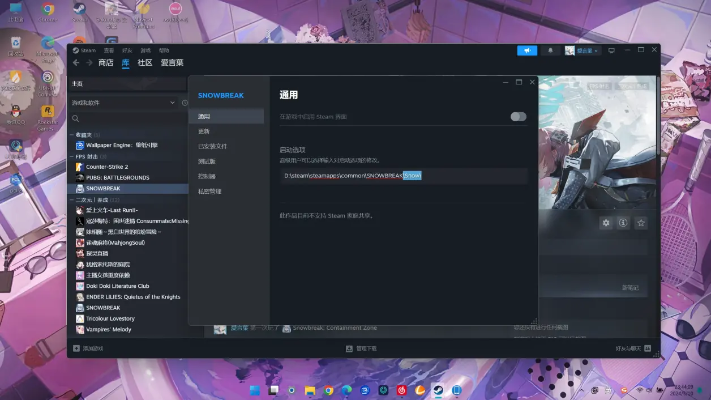Open game settings gear on Snowbreak page
711x400 pixels.
[x=606, y=223]
